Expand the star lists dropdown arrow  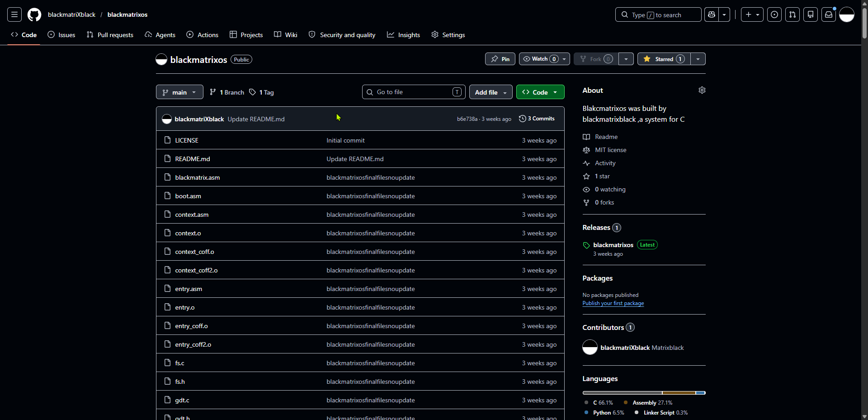[698, 59]
